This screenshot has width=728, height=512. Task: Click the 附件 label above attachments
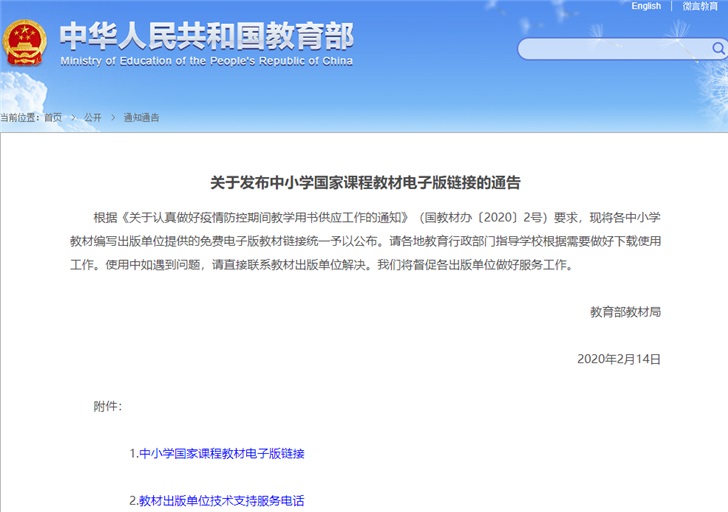coord(108,406)
